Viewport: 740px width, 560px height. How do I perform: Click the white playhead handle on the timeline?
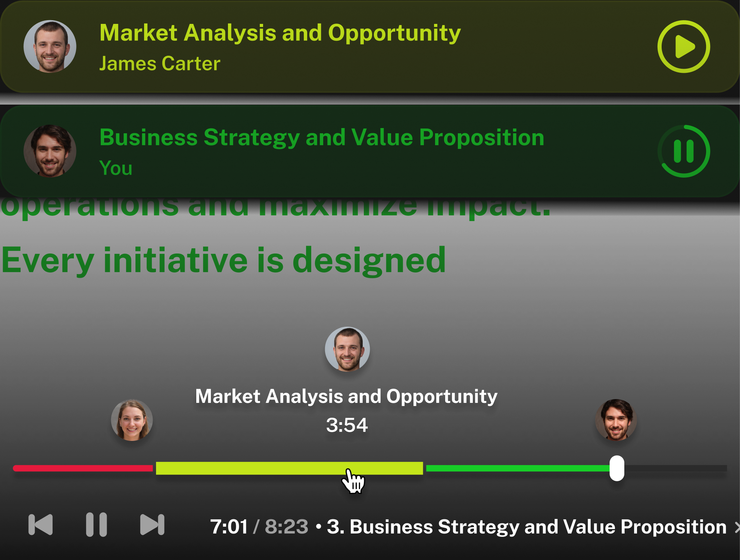(x=617, y=468)
